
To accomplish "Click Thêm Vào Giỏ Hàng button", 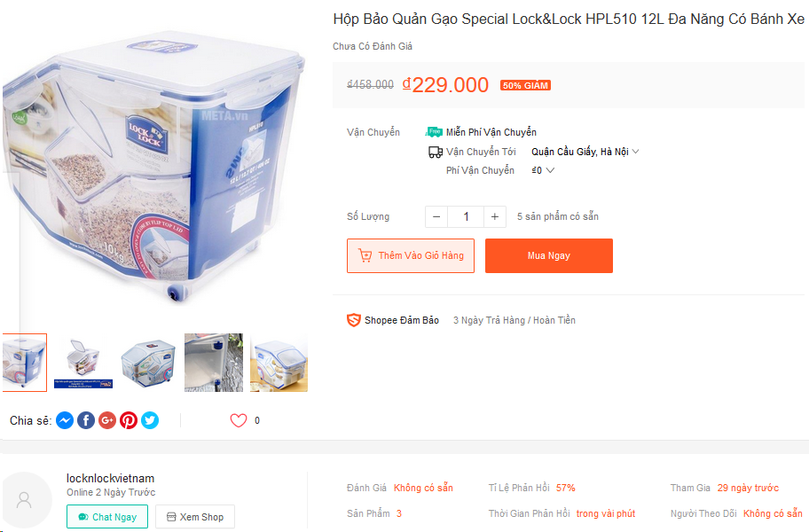I will coord(411,255).
